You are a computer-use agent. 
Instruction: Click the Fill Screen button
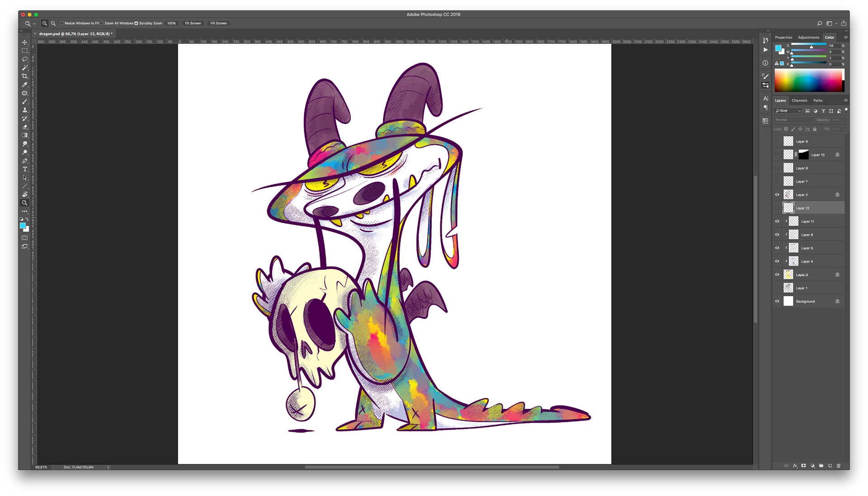[218, 23]
